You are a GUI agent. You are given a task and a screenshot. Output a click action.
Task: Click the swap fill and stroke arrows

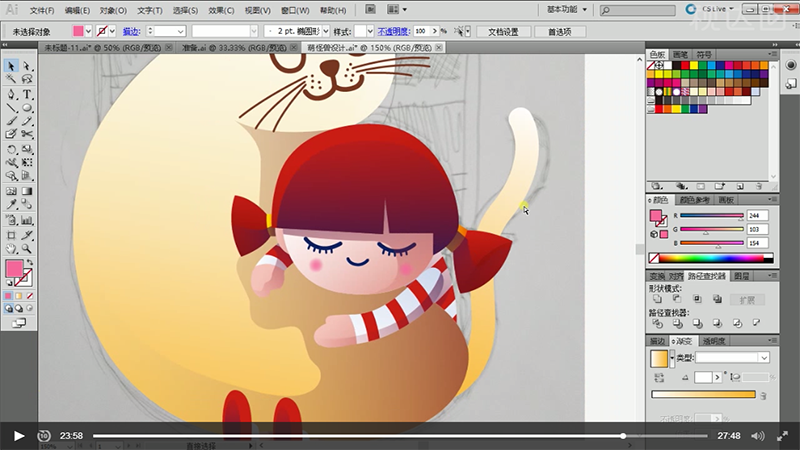click(x=30, y=262)
